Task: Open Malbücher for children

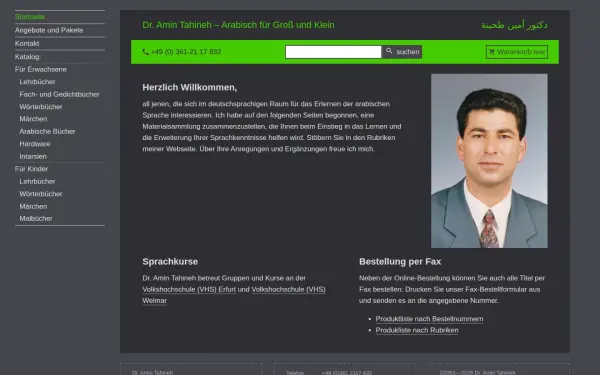Action: pos(36,218)
